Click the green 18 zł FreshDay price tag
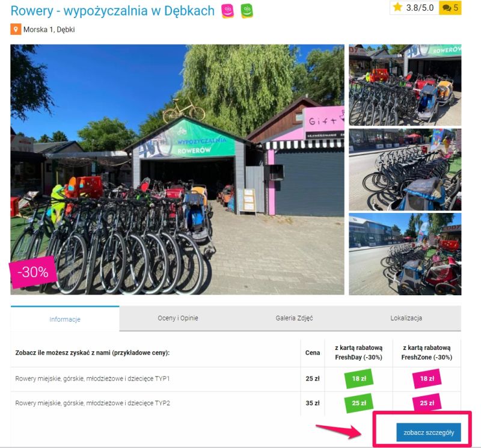Screen dimensions: 481x448 coord(358,379)
